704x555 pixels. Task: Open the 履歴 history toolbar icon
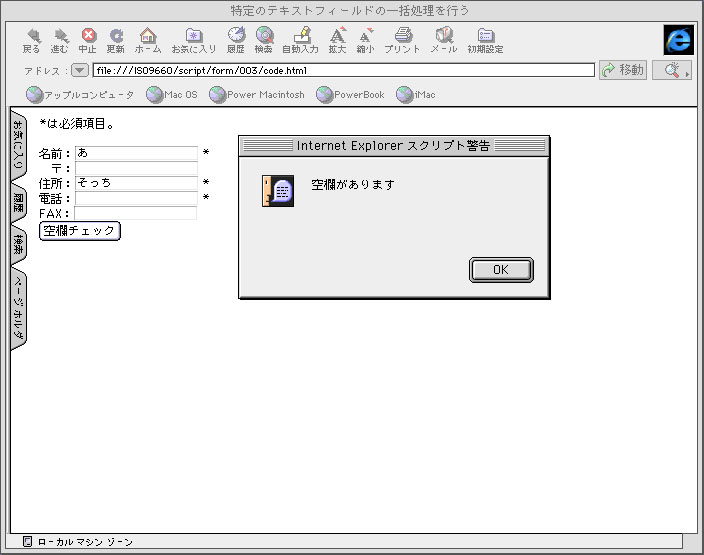(236, 40)
